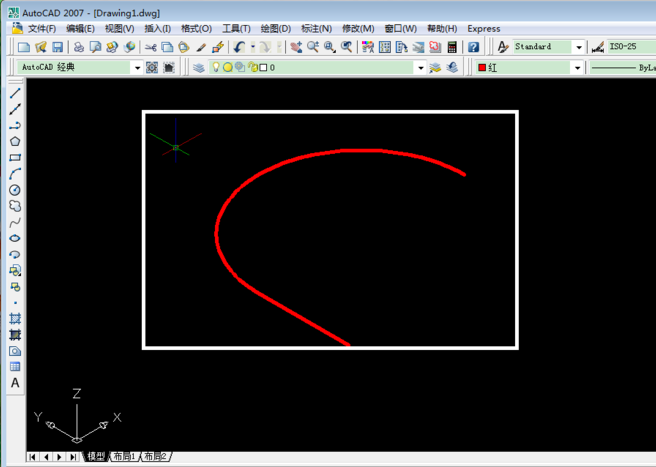
Task: Open the 插入(I) menu
Action: (x=158, y=28)
